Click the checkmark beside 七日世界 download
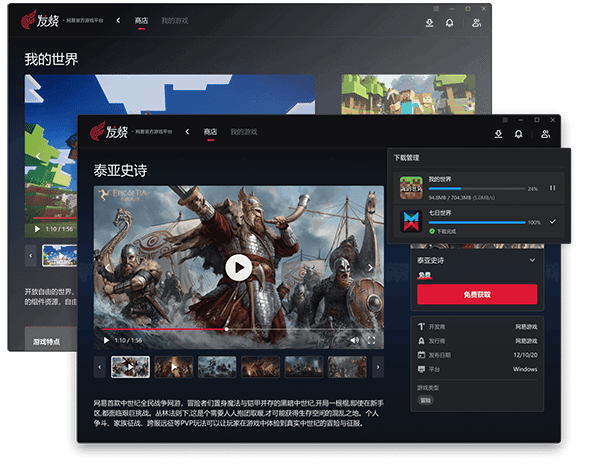 [552, 221]
